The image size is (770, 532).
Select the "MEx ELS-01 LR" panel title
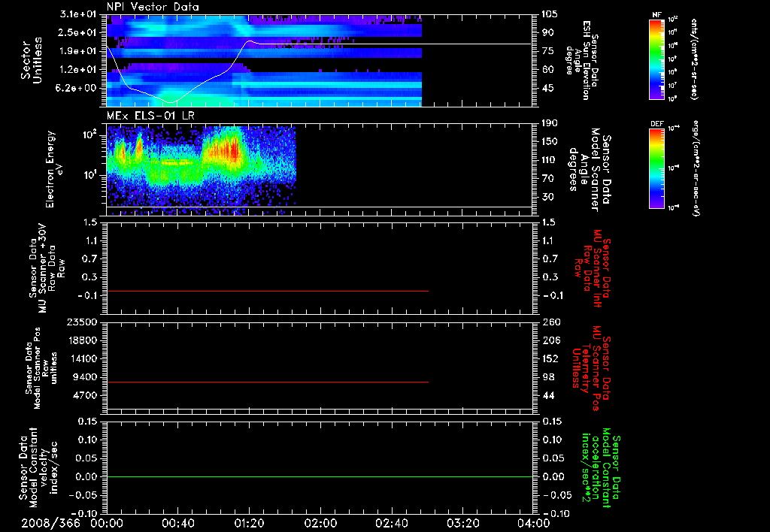pos(150,116)
